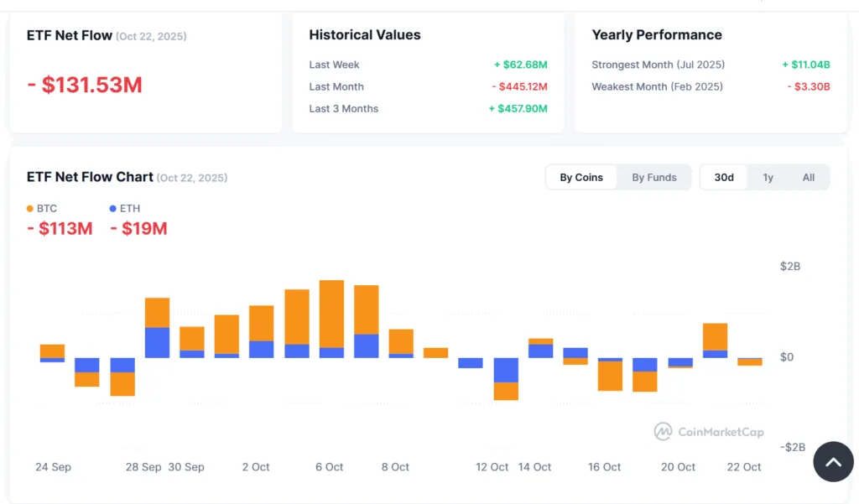Select the 30d time range
Image resolution: width=859 pixels, height=504 pixels.
pos(724,177)
